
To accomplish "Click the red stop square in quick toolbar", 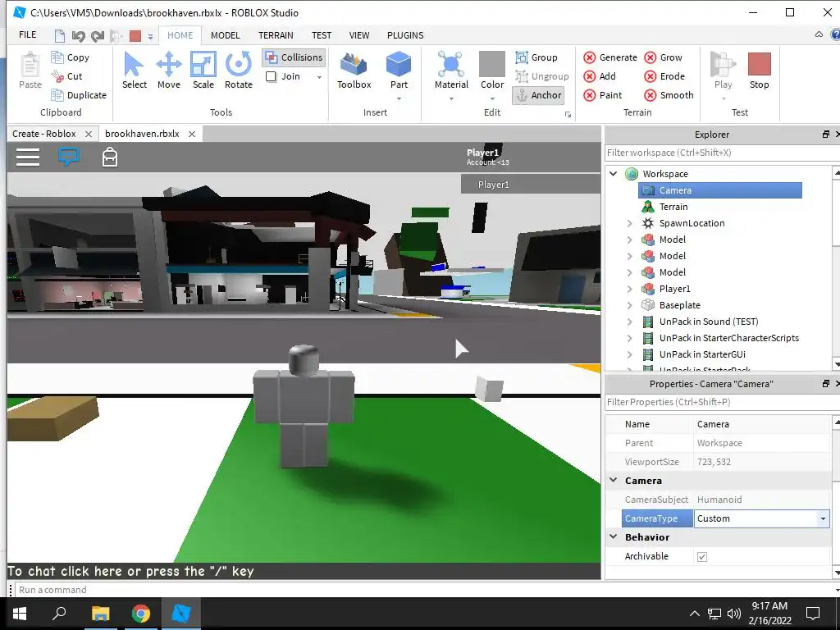I will tap(135, 36).
